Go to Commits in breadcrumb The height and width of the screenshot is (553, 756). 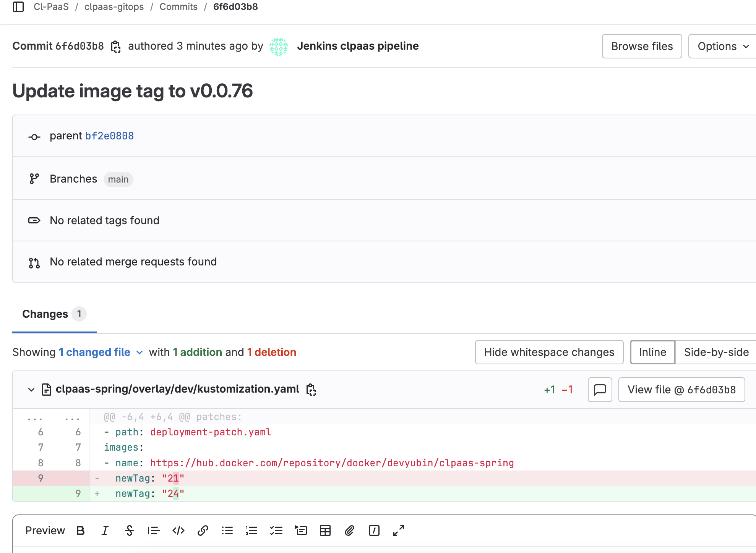(178, 7)
